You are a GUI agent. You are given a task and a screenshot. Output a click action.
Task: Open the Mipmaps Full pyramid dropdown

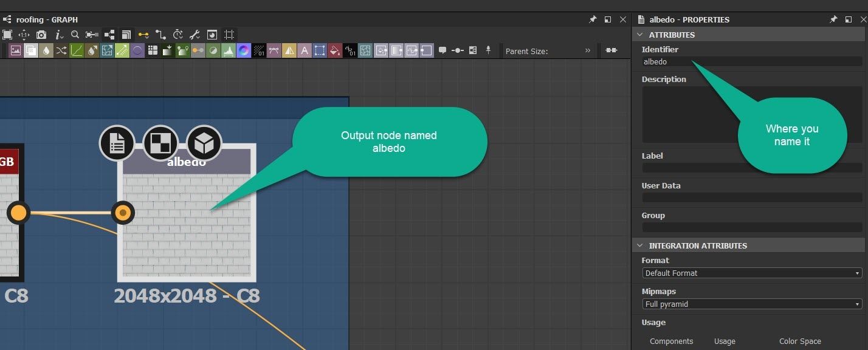pos(752,304)
